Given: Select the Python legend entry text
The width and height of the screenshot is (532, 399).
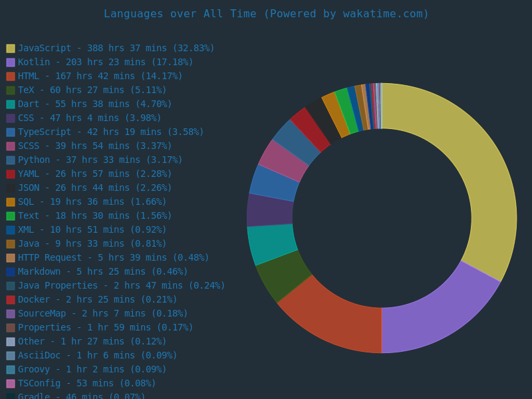Looking at the screenshot, I should click(x=97, y=160).
